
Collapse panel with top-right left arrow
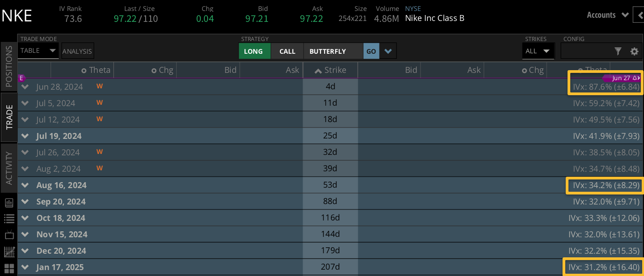click(638, 15)
